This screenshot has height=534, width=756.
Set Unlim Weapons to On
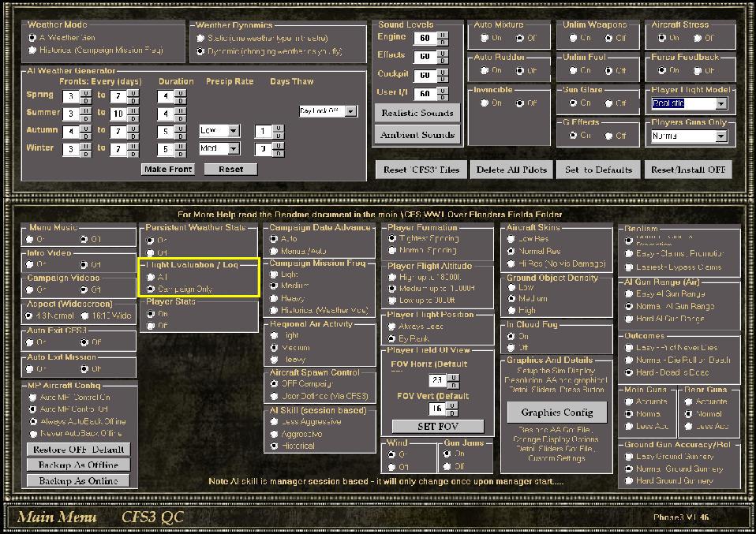click(x=573, y=38)
